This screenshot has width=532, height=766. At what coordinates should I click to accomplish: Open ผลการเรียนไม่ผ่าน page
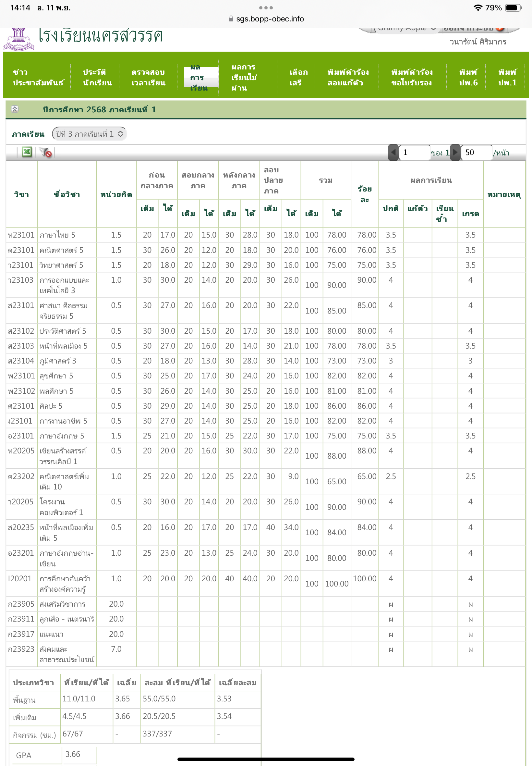pyautogui.click(x=244, y=77)
